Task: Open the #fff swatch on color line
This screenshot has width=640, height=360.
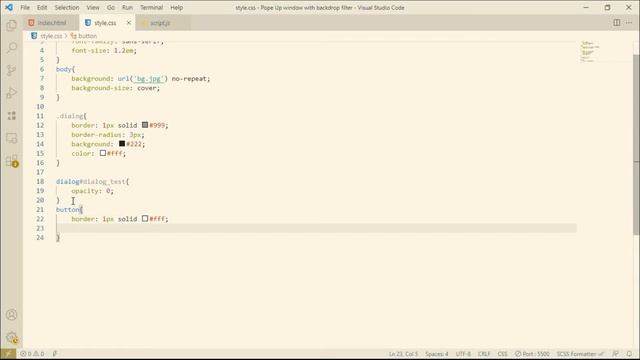Action: point(103,153)
